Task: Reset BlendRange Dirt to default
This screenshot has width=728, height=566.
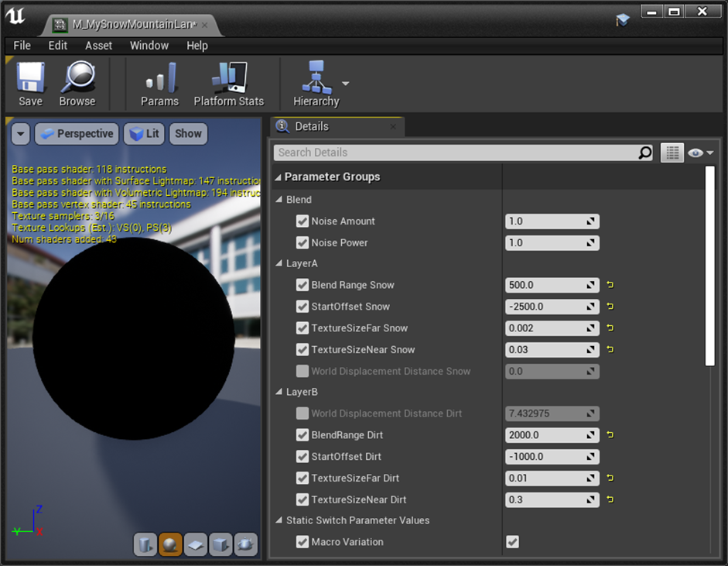Action: (x=610, y=434)
